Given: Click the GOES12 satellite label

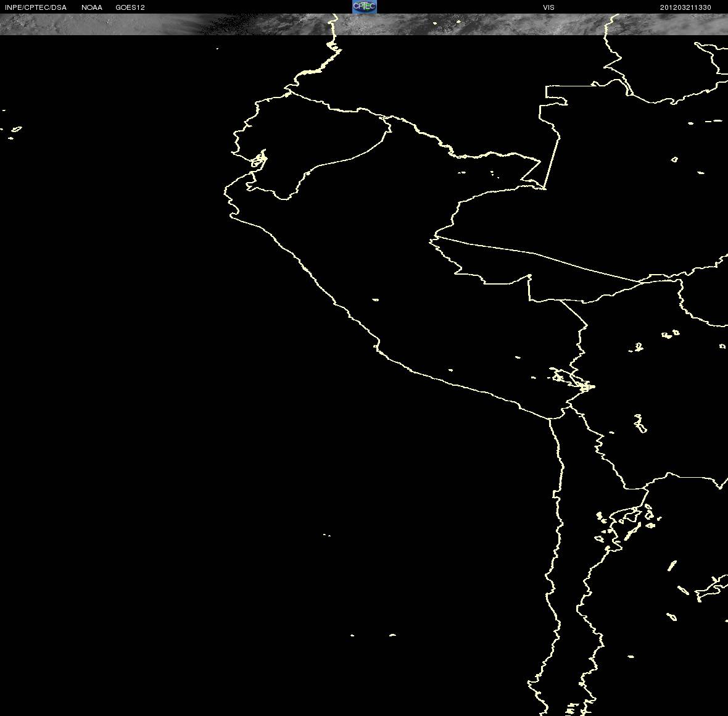Looking at the screenshot, I should (x=130, y=7).
